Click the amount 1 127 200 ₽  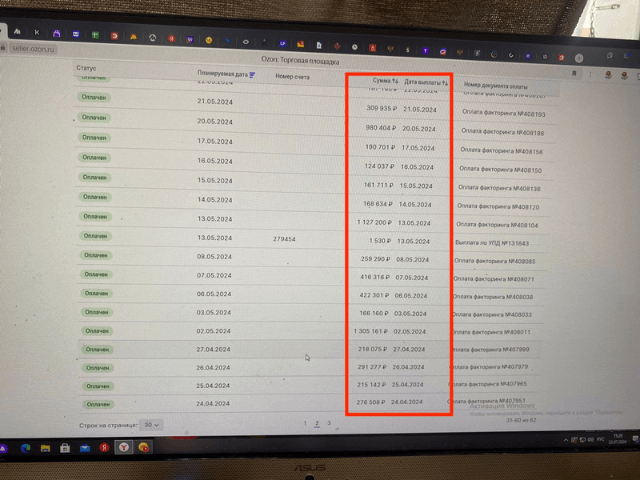point(374,222)
